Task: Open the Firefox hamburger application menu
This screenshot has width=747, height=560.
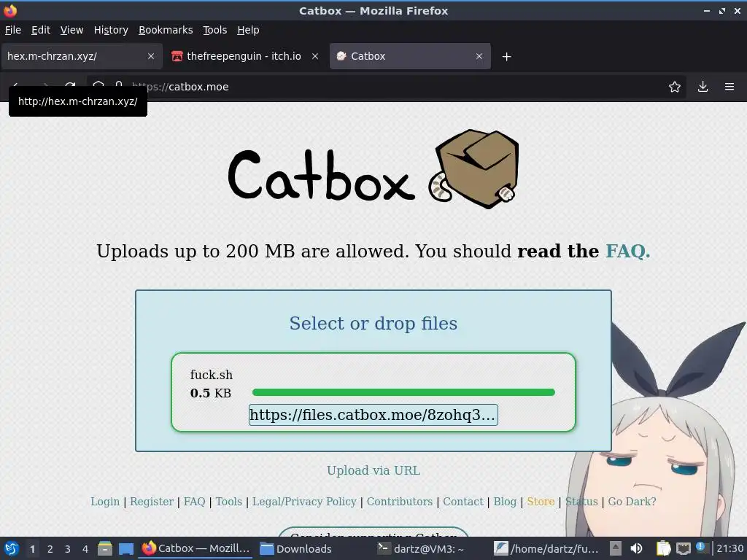Action: [x=729, y=87]
